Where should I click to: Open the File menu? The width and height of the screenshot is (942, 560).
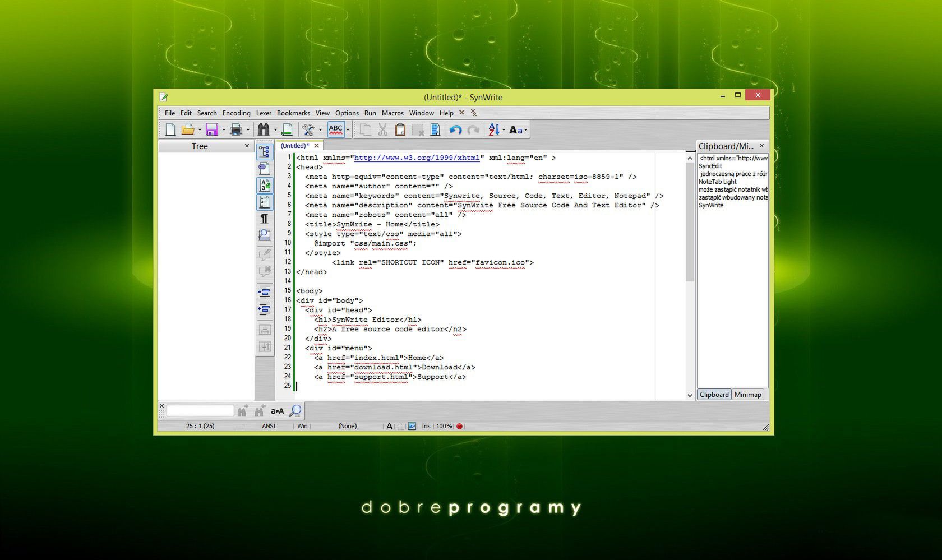click(169, 113)
